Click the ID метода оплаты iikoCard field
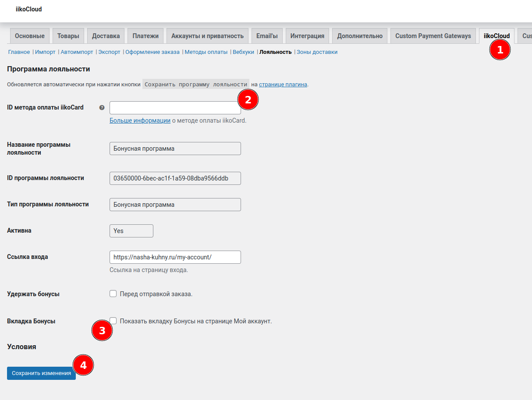Image resolution: width=532 pixels, height=400 pixels. [x=173, y=108]
